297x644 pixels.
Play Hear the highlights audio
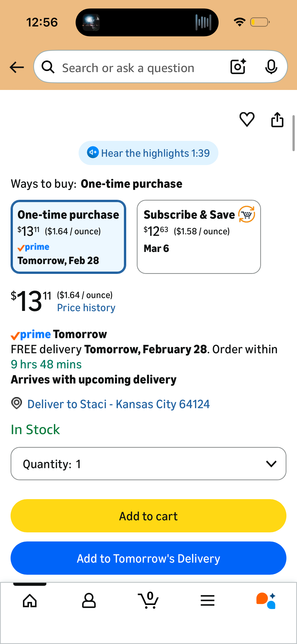(x=148, y=153)
